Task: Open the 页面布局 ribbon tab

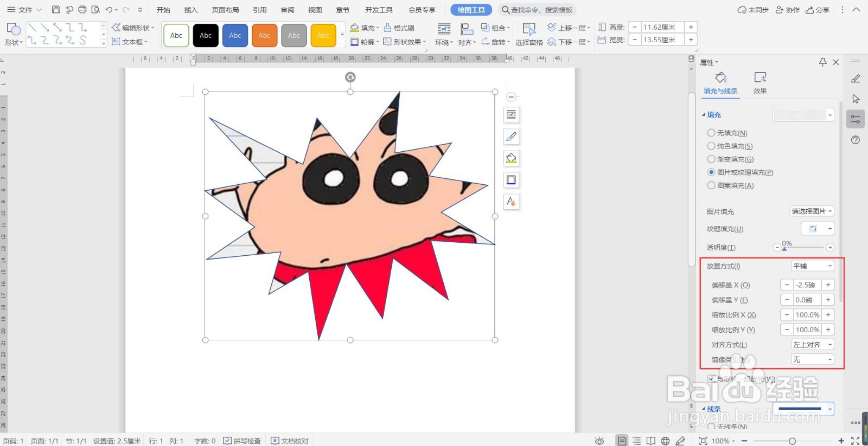Action: pos(225,10)
